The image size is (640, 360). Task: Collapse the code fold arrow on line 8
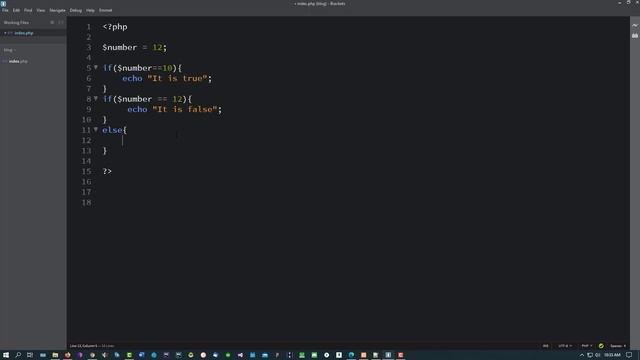point(96,98)
